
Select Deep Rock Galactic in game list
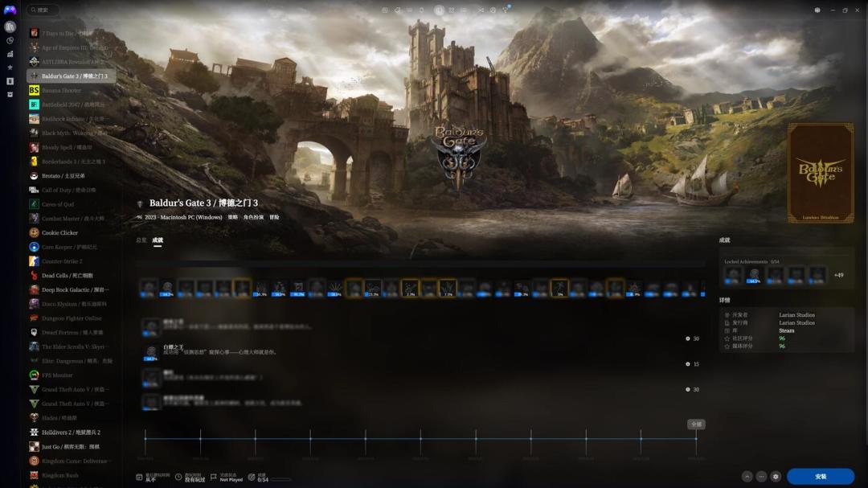pos(72,289)
